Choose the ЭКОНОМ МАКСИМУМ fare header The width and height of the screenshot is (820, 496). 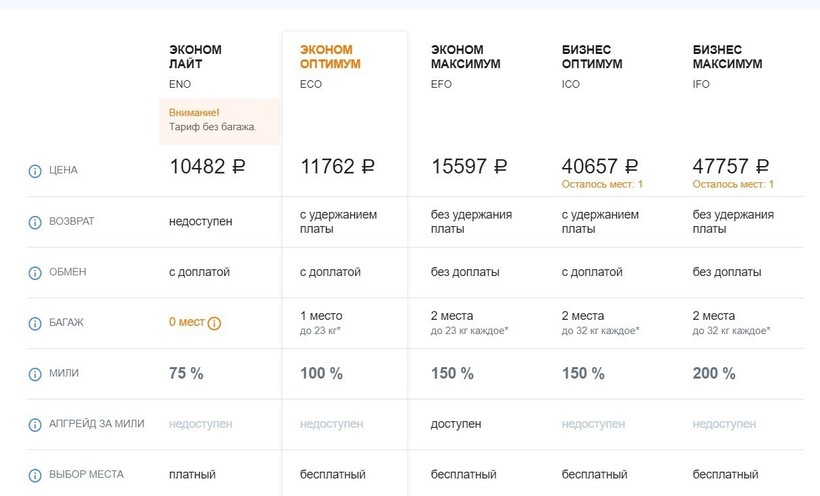[x=465, y=57]
